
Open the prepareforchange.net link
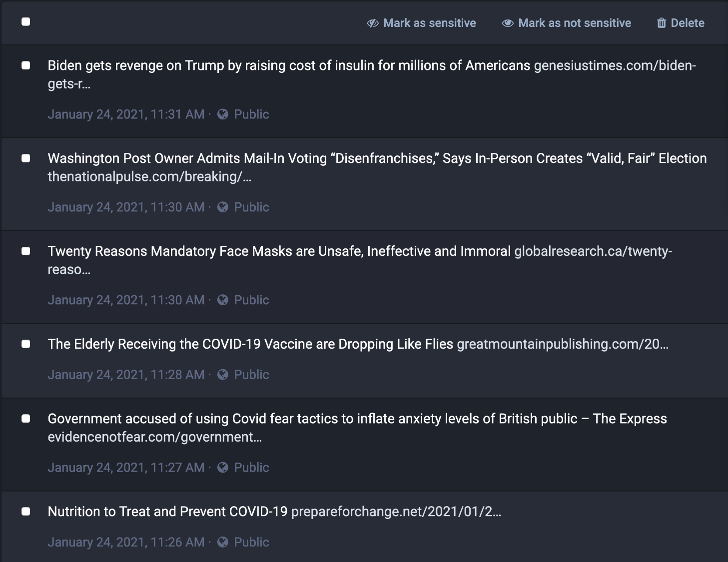396,512
